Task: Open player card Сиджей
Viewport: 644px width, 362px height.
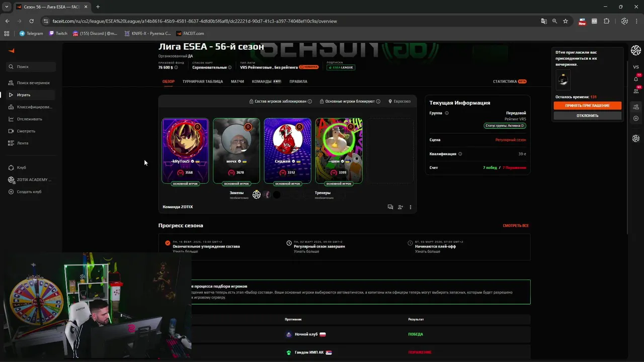Action: click(x=287, y=151)
